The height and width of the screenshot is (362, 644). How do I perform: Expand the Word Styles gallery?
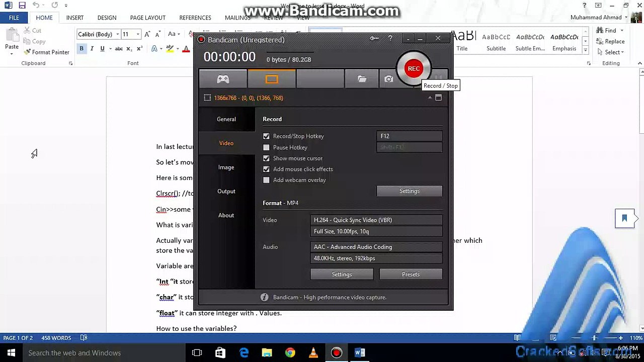585,50
